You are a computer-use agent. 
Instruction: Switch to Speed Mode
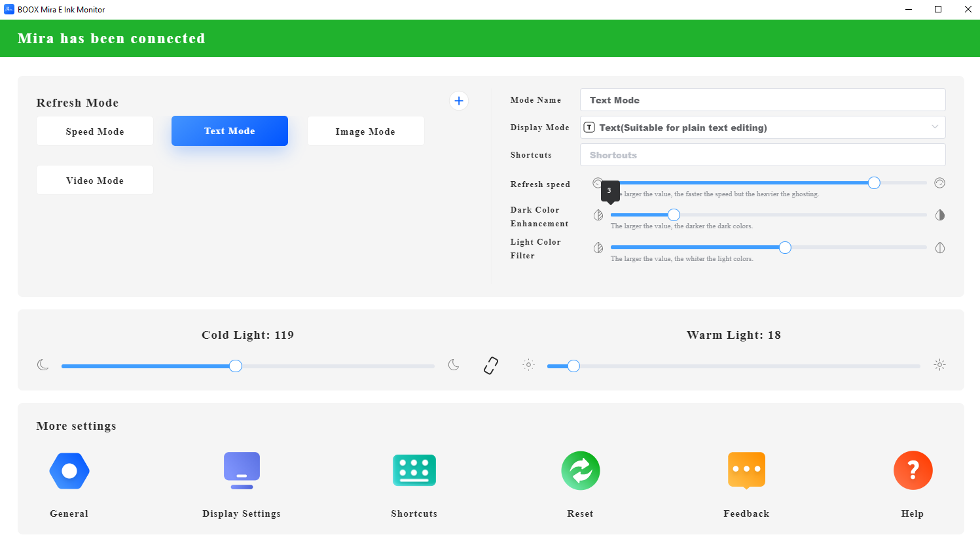(x=94, y=131)
